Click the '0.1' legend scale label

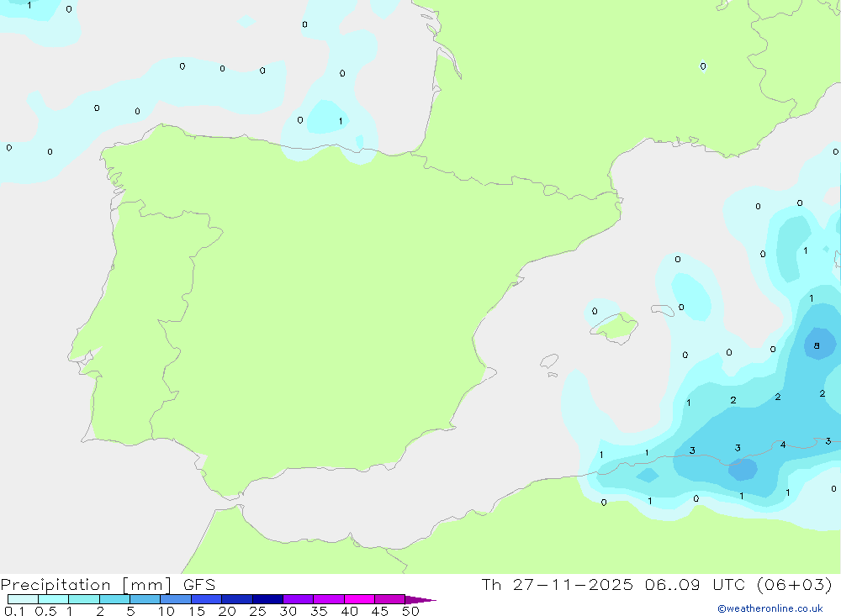(x=14, y=611)
